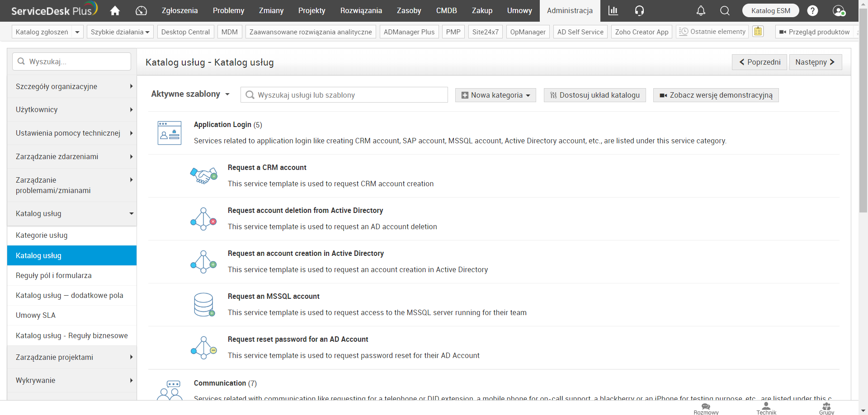Click the yellow notes clipboard icon

click(x=758, y=32)
